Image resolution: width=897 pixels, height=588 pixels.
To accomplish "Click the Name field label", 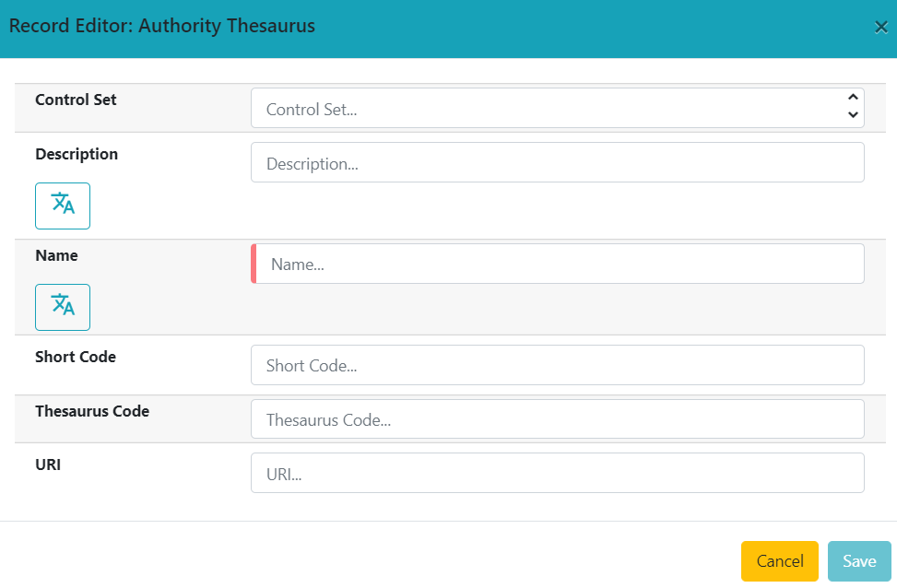I will click(56, 255).
